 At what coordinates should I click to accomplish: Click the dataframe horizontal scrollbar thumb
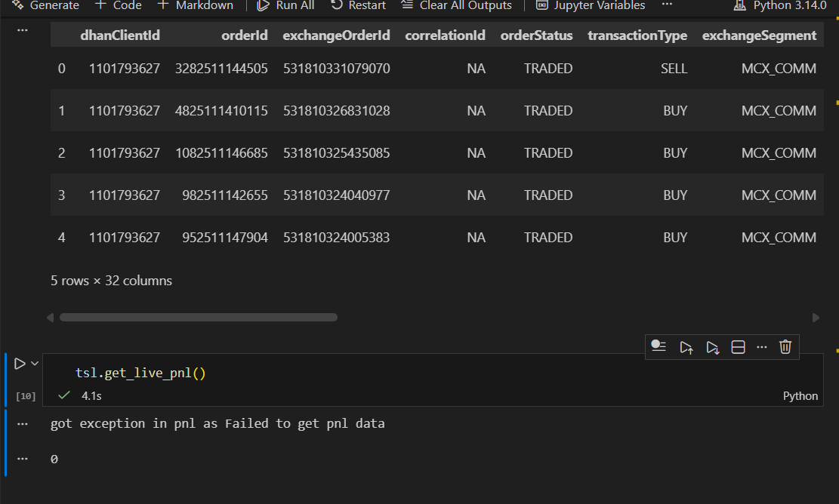[198, 318]
